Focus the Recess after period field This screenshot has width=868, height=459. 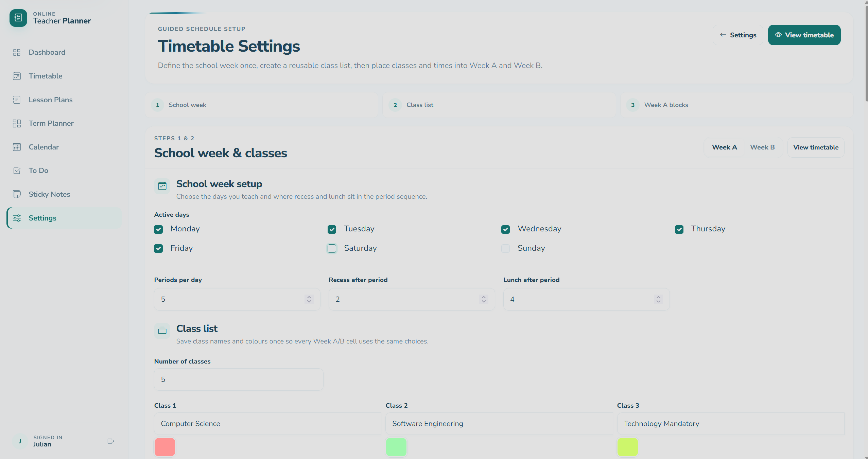[412, 299]
